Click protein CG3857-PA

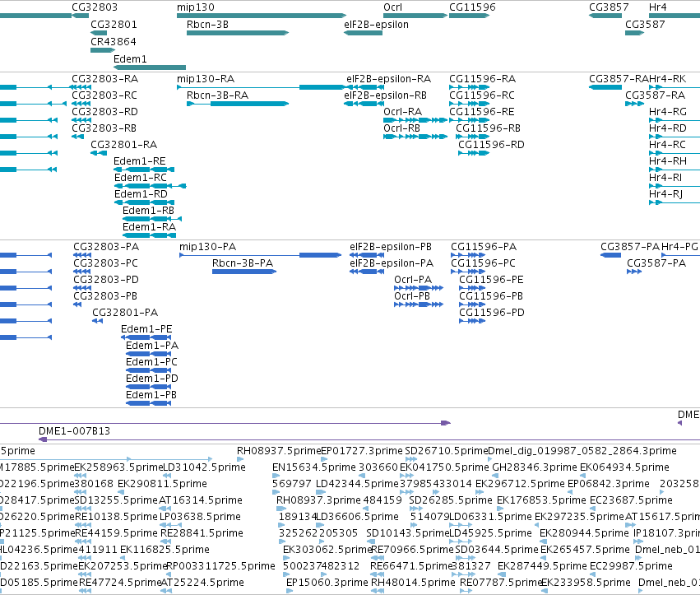[610, 255]
